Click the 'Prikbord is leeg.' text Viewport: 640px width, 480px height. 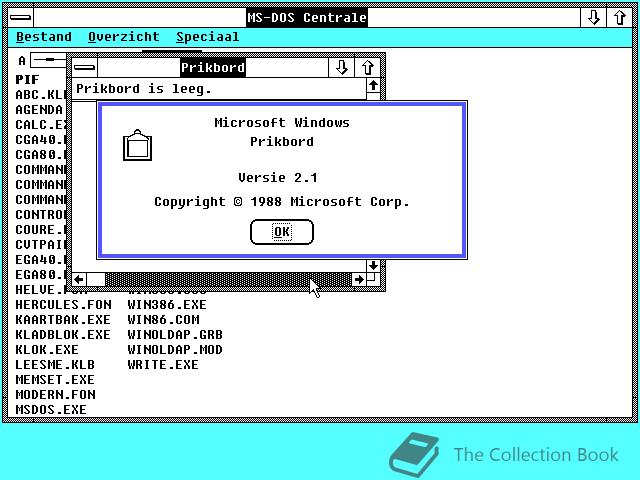tap(144, 89)
